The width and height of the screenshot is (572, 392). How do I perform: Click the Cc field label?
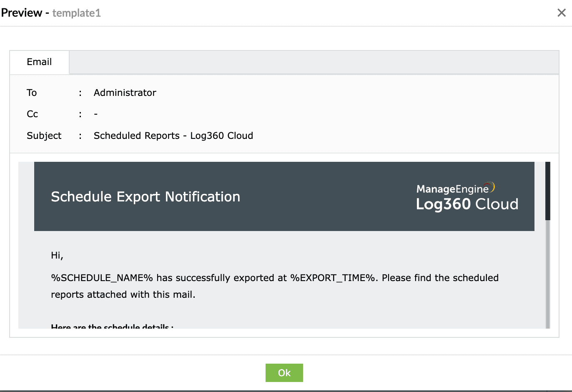32,114
